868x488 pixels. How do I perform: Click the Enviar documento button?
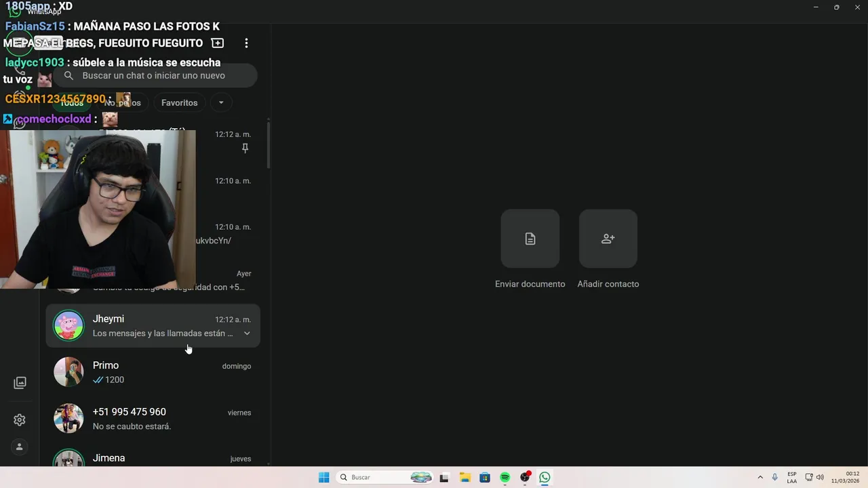[530, 239]
